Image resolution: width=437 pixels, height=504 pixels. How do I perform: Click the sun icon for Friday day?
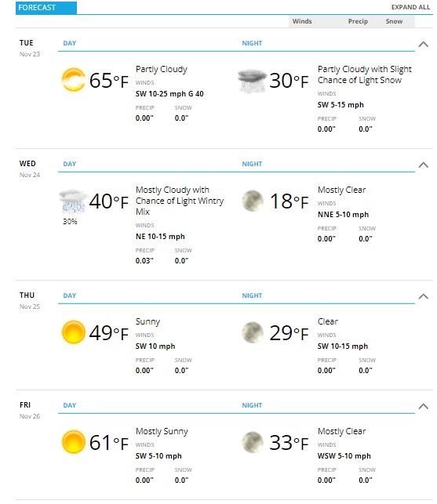(x=74, y=442)
